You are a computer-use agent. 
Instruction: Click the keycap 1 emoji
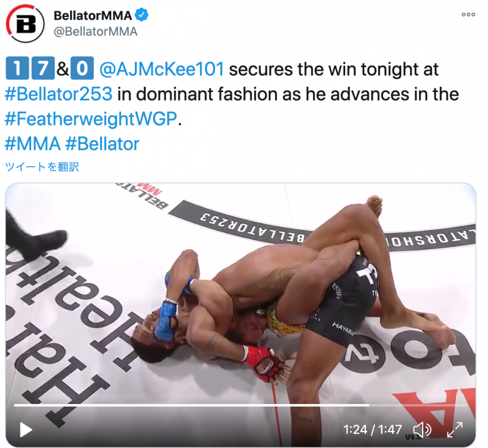point(17,68)
